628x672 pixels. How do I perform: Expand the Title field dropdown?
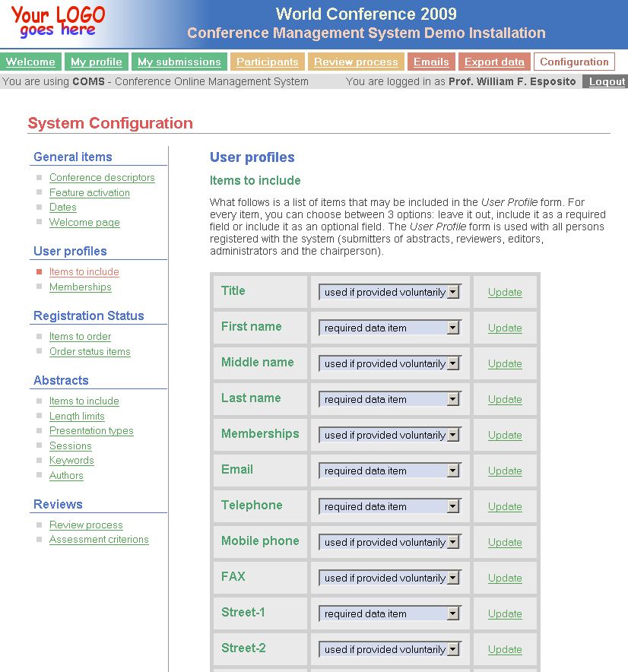(x=390, y=292)
